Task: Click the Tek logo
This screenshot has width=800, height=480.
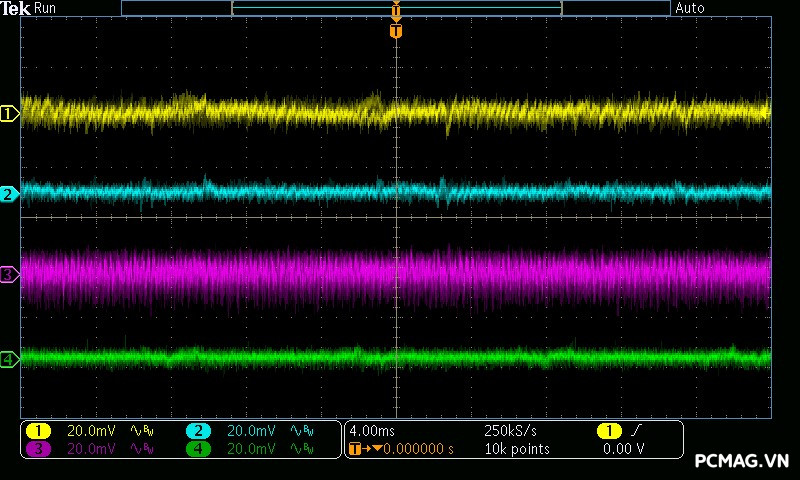Action: (16, 8)
